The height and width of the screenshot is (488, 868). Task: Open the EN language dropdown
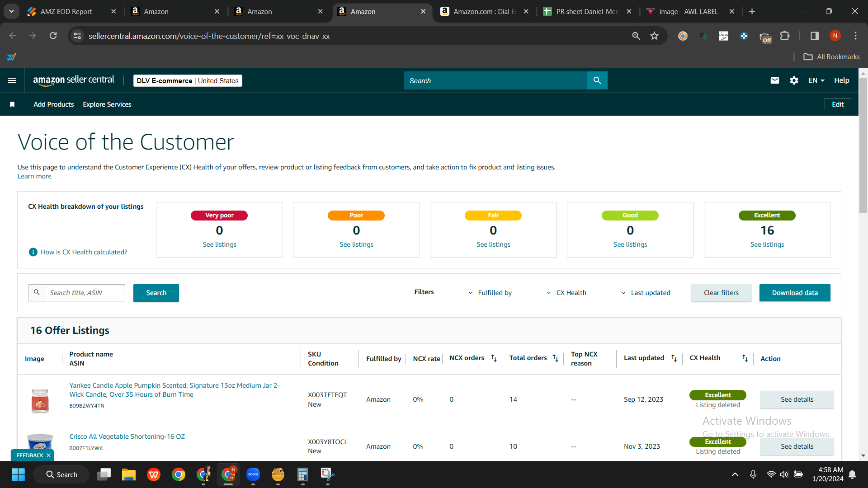pyautogui.click(x=816, y=80)
